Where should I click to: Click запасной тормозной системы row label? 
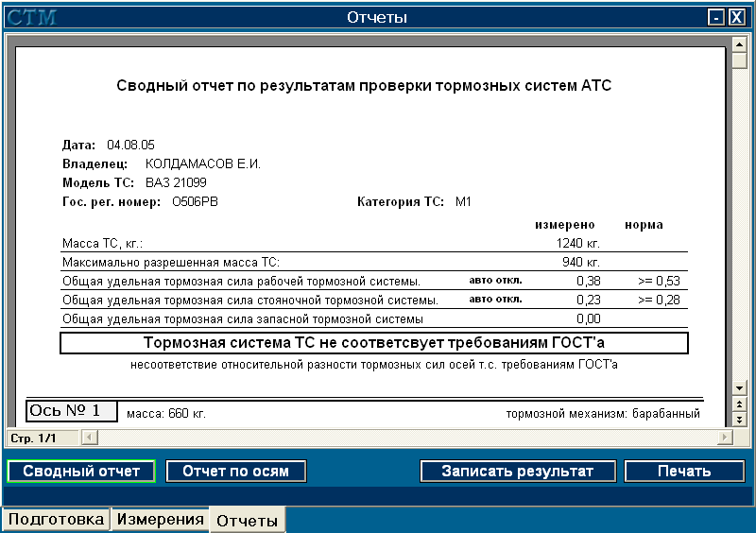pyautogui.click(x=243, y=319)
